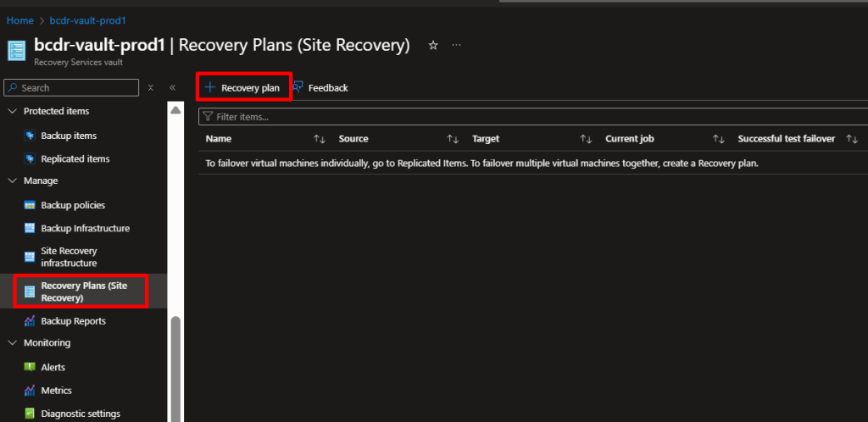Viewport: 868px width, 422px height.
Task: Click the Metrics icon in sidebar
Action: pyautogui.click(x=30, y=391)
